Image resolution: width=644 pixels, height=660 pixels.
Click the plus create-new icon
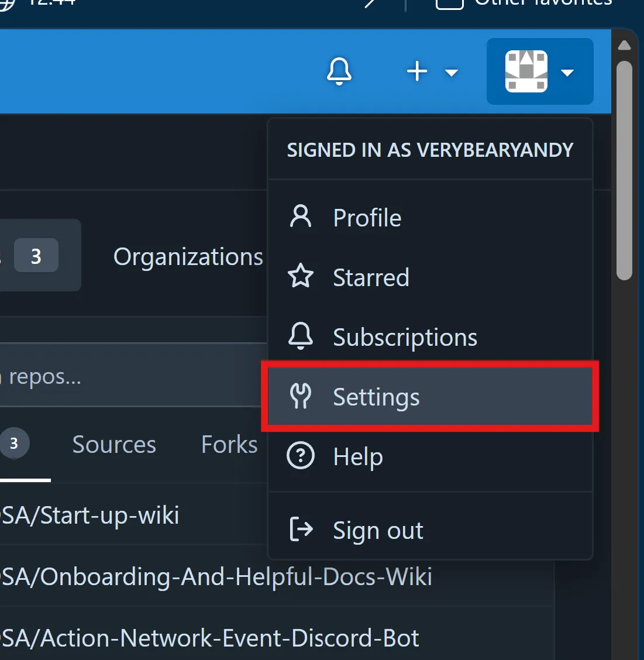point(416,71)
